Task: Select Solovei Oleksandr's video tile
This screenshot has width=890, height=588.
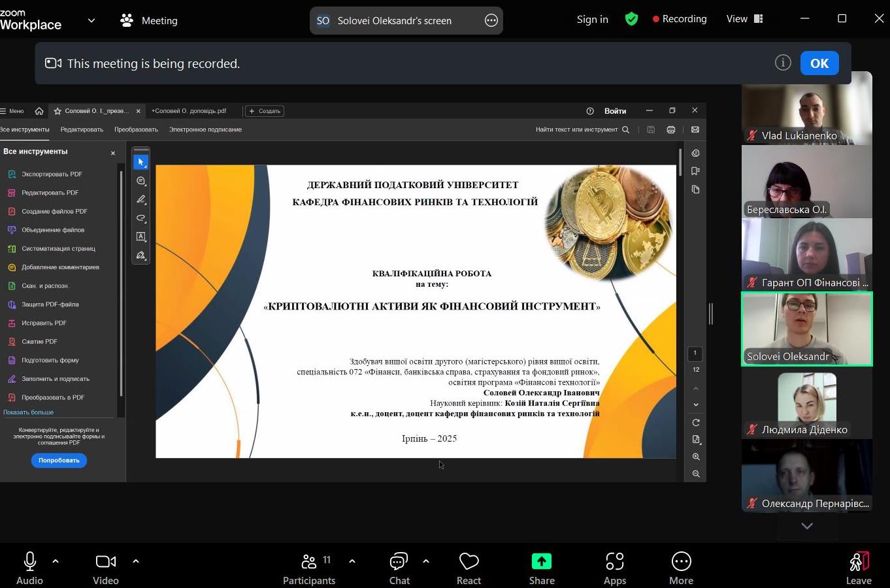Action: (x=806, y=329)
